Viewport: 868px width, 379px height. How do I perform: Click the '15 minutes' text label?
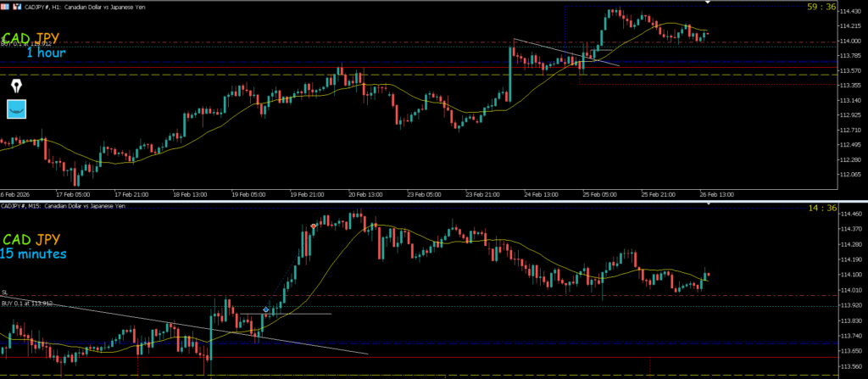pyautogui.click(x=34, y=254)
